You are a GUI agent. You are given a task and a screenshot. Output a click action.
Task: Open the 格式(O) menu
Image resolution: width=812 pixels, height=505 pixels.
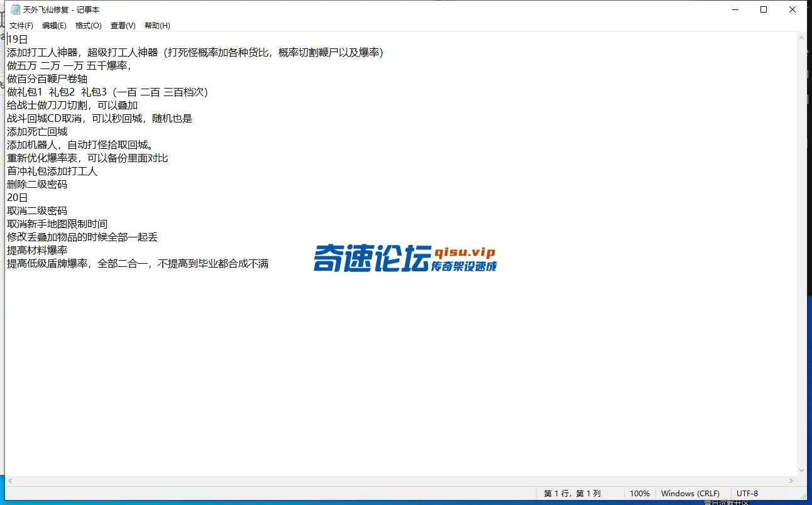tap(89, 26)
